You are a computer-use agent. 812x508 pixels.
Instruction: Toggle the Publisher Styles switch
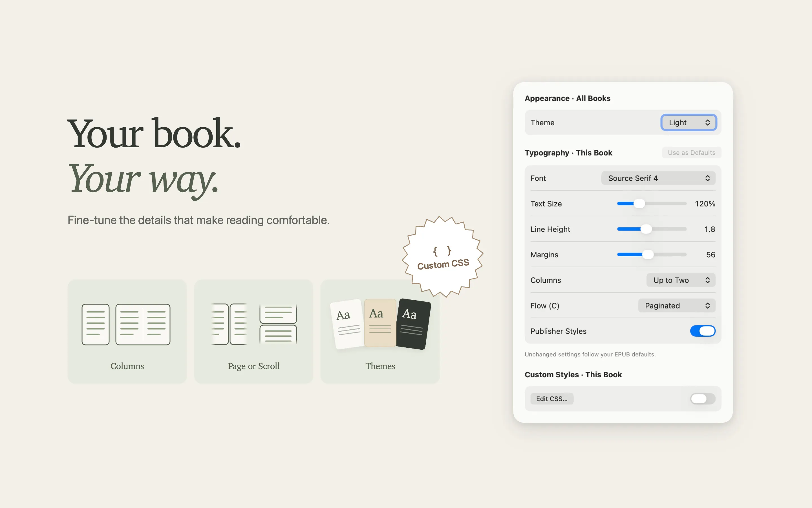(703, 331)
